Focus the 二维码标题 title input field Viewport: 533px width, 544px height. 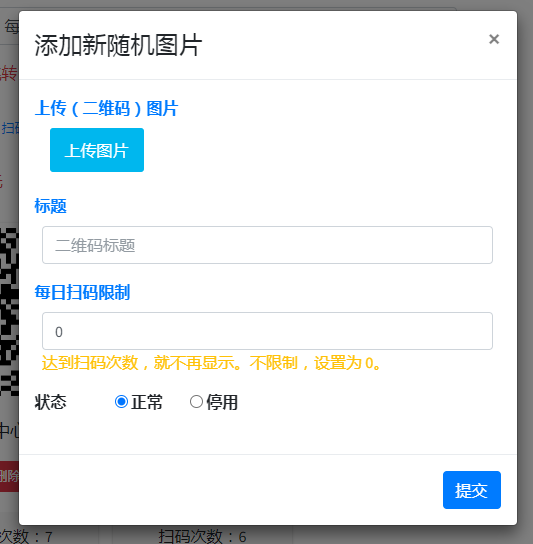pos(267,245)
